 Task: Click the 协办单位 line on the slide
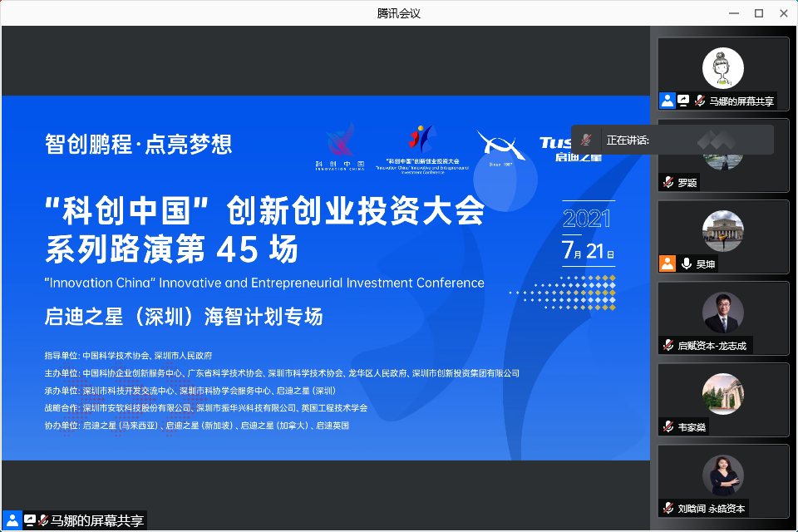(197, 425)
